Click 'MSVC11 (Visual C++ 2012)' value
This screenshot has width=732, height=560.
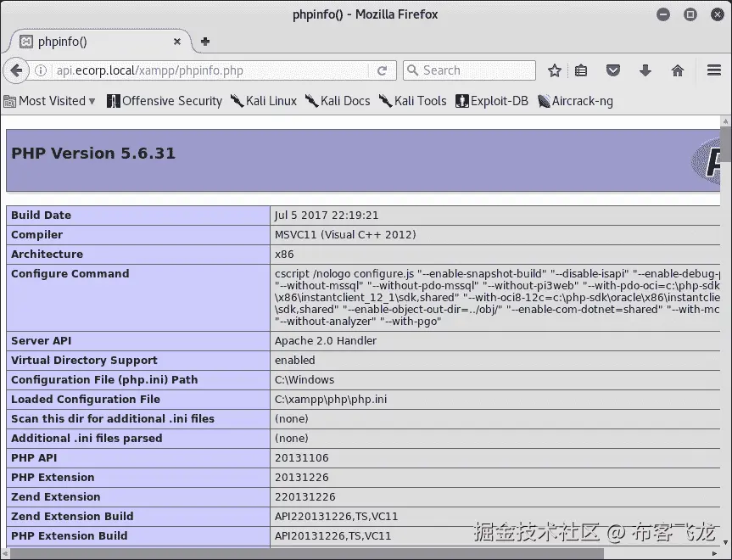pos(345,235)
